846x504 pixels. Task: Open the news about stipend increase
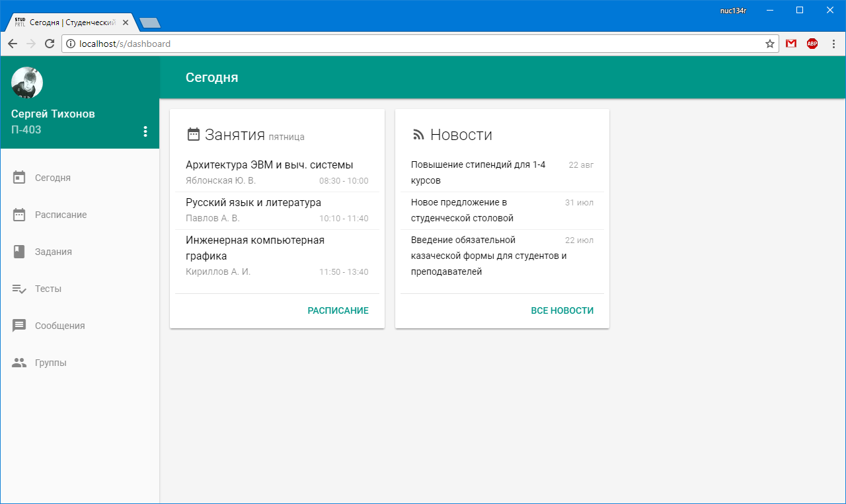click(478, 172)
